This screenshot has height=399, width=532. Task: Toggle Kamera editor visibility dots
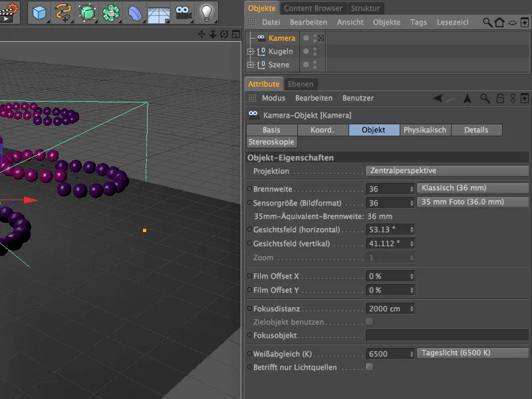pos(315,38)
